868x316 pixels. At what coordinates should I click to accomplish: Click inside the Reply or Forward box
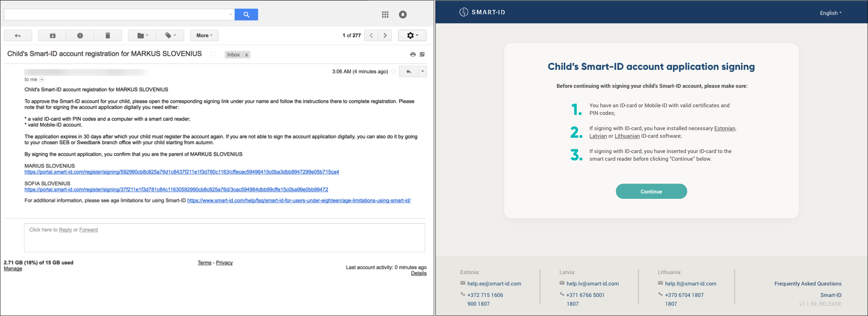(x=225, y=238)
